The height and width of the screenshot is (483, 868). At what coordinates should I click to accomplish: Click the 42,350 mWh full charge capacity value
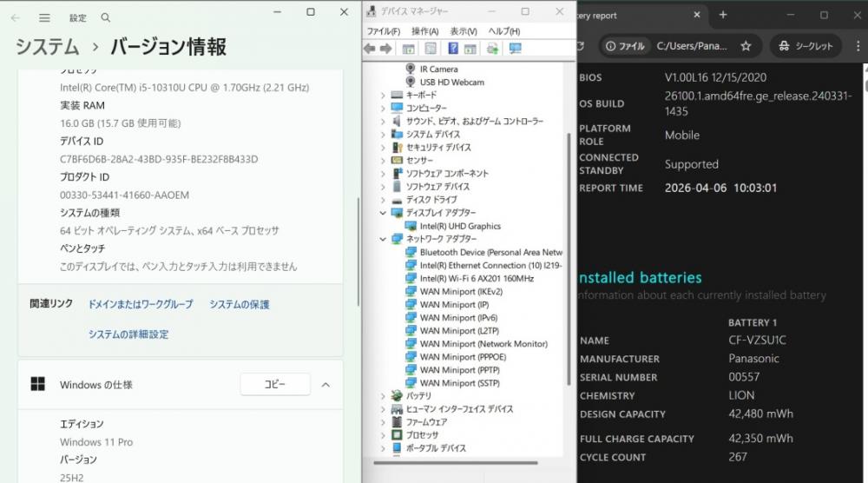click(760, 438)
